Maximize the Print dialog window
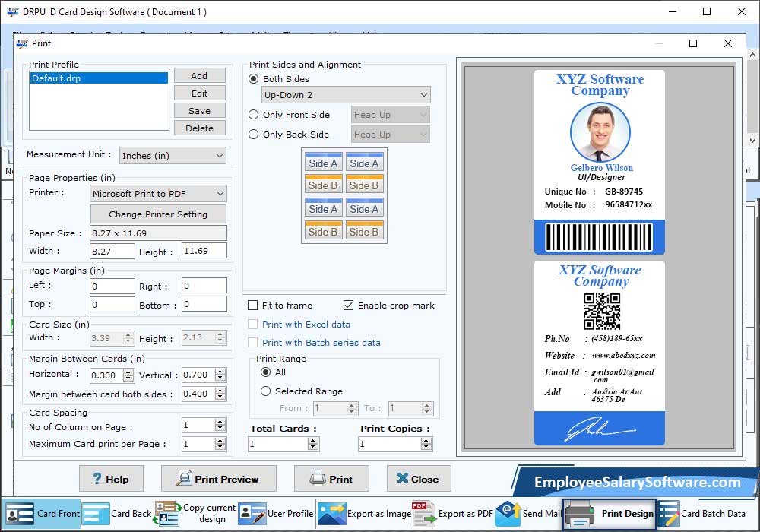This screenshot has height=532, width=760. 693,43
